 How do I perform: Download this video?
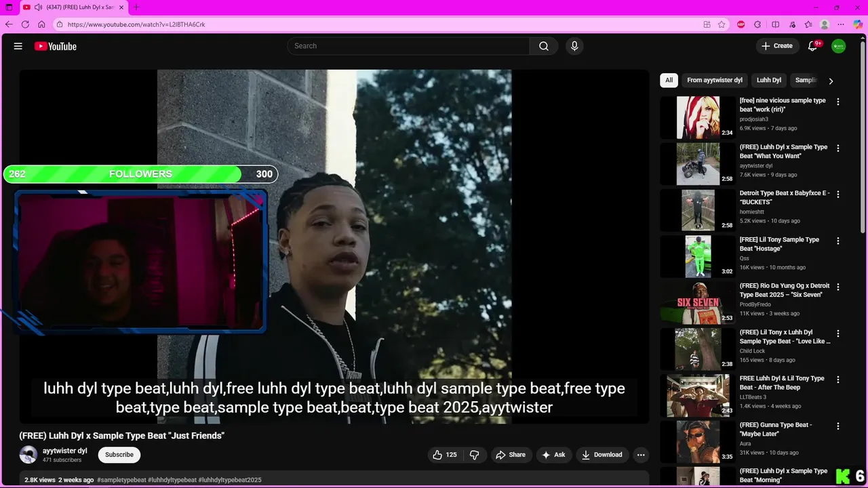coord(602,455)
